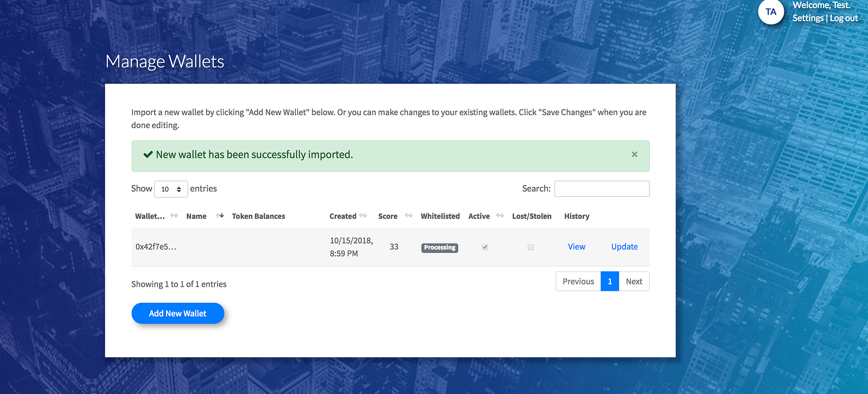The width and height of the screenshot is (868, 394).
Task: Click the History column header
Action: click(577, 216)
